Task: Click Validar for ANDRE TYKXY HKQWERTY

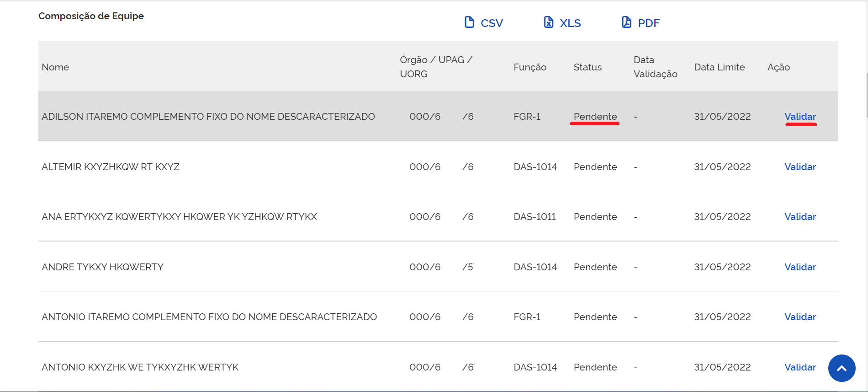Action: [x=800, y=267]
